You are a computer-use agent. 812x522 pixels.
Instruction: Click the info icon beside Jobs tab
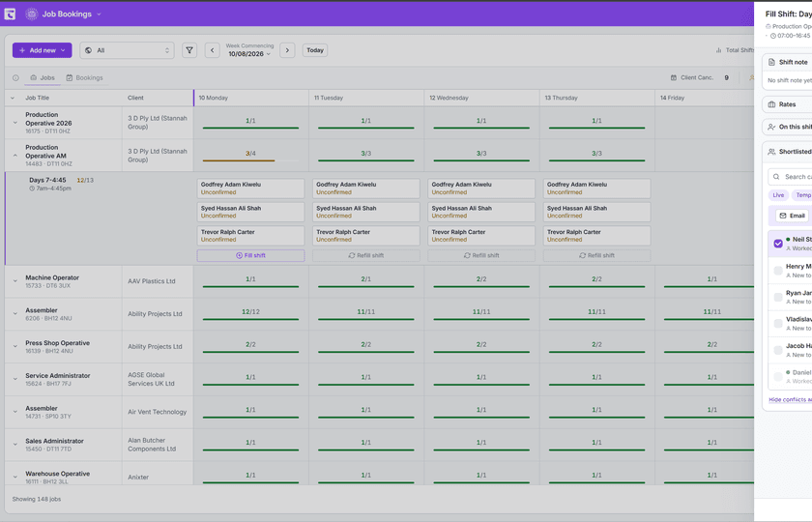click(x=15, y=77)
